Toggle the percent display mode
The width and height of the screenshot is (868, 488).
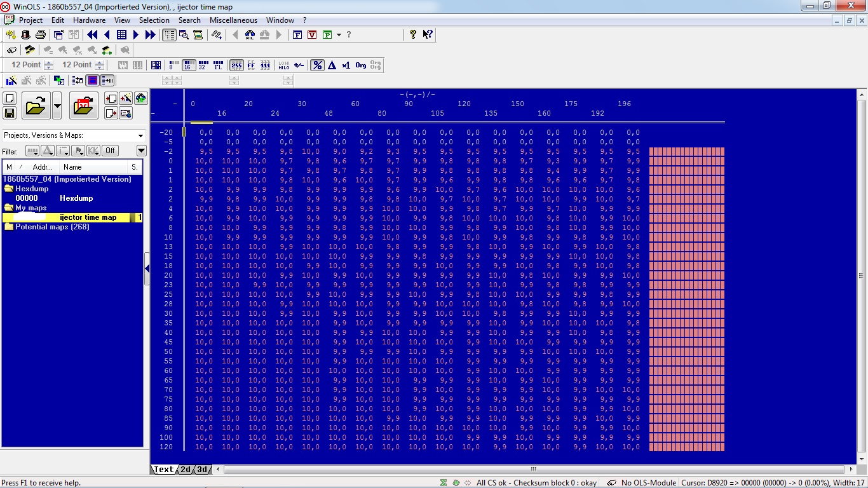point(317,65)
